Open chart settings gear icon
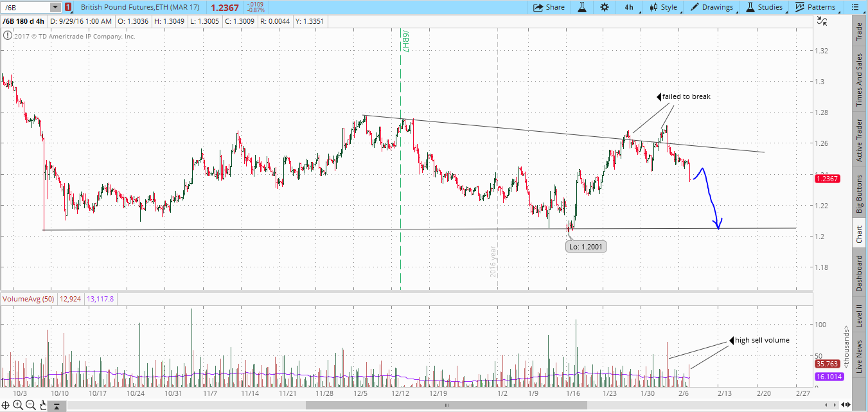 point(605,7)
